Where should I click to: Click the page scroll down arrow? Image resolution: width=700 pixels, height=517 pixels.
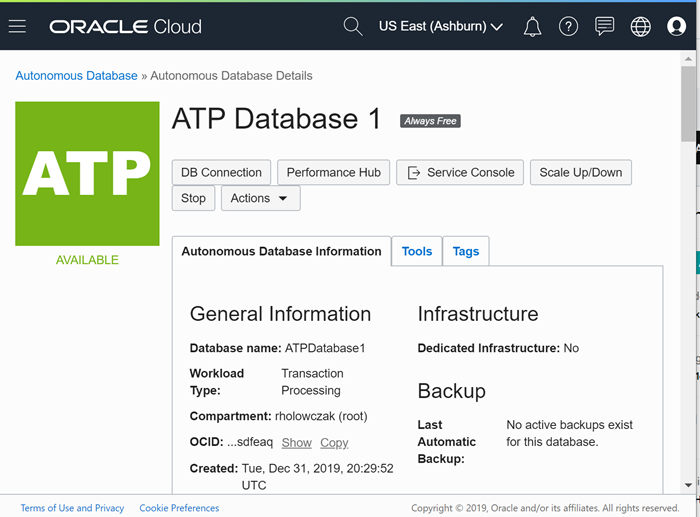[688, 485]
